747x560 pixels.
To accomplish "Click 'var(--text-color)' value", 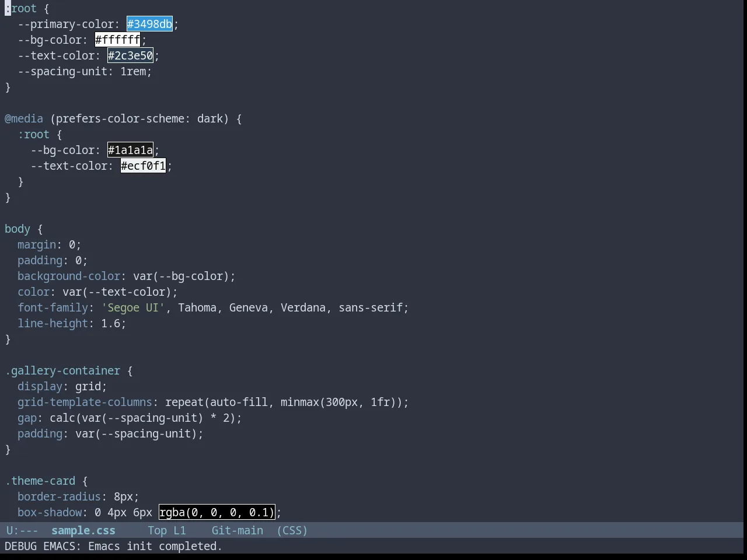I will (x=117, y=292).
